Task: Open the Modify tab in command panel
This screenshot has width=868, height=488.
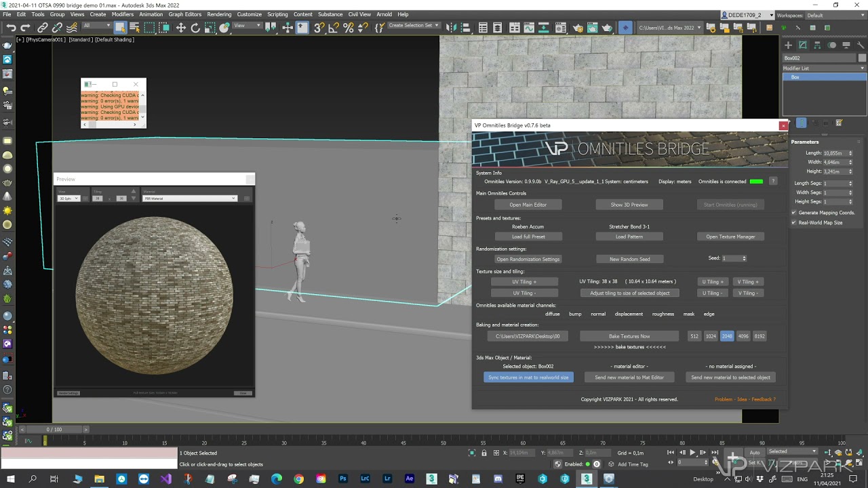Action: tap(803, 45)
